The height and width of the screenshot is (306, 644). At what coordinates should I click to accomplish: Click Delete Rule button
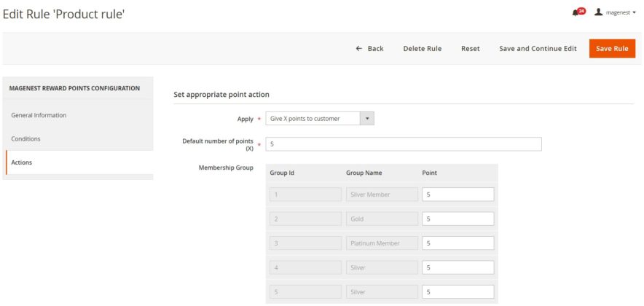point(422,49)
